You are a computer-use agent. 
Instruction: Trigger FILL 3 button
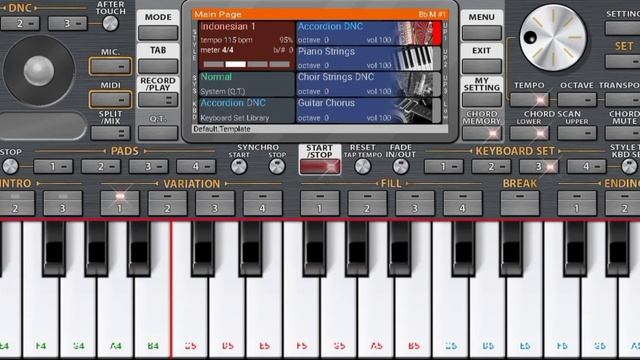415,203
